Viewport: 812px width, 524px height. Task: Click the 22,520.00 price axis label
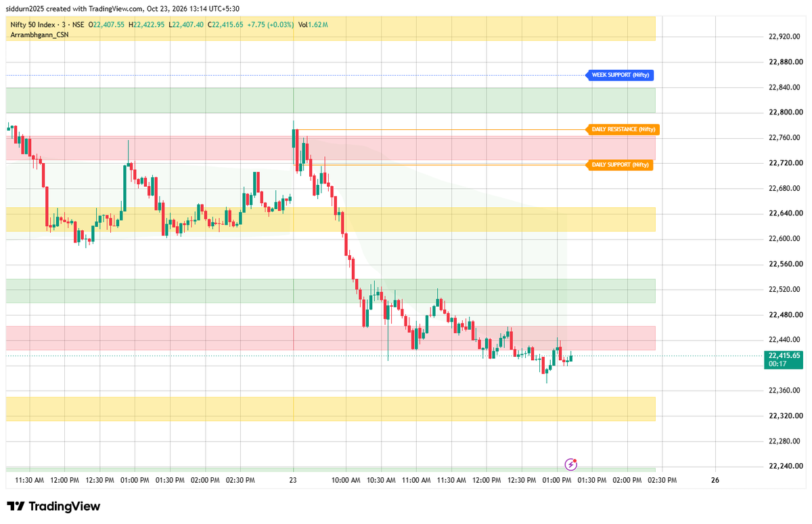[786, 290]
